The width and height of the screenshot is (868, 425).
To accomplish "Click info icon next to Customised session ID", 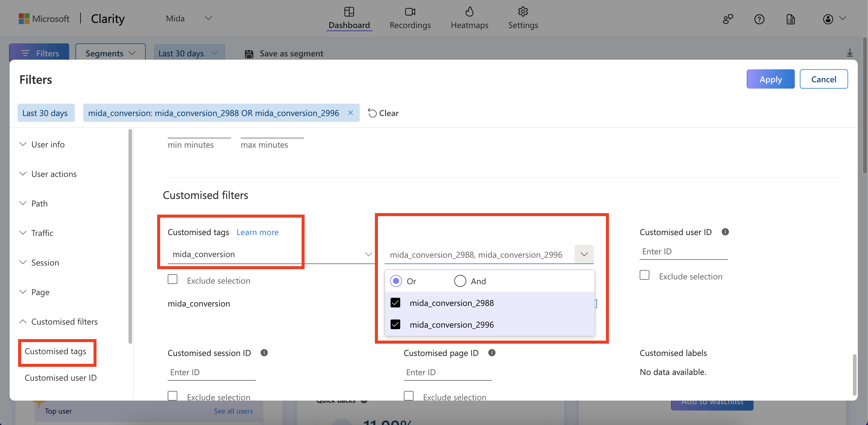I will (264, 353).
